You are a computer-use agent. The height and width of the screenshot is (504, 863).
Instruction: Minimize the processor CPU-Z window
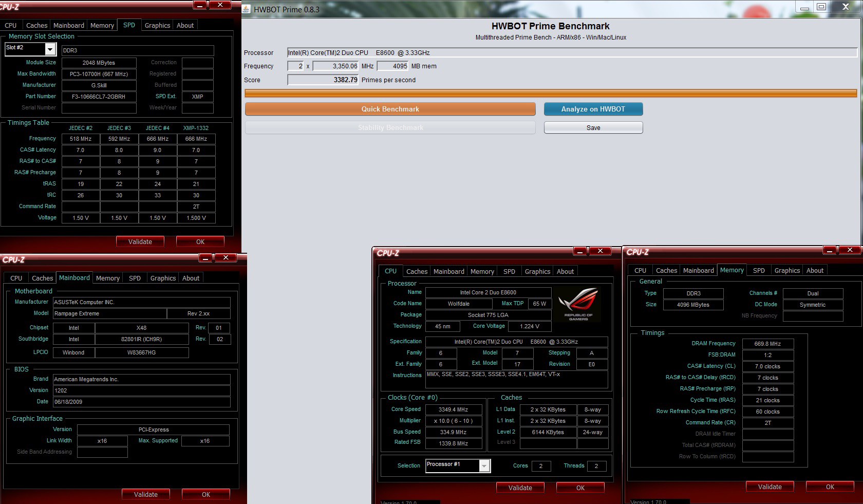[x=580, y=251]
